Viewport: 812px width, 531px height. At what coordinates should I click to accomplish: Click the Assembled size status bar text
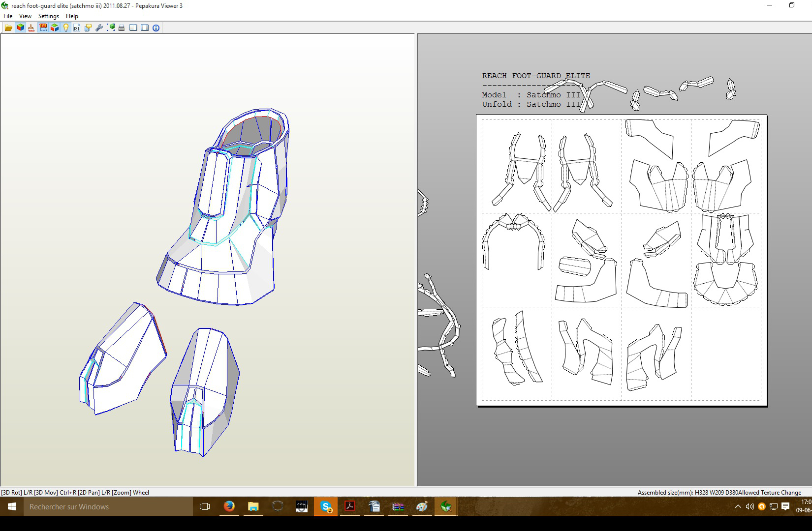(x=687, y=492)
